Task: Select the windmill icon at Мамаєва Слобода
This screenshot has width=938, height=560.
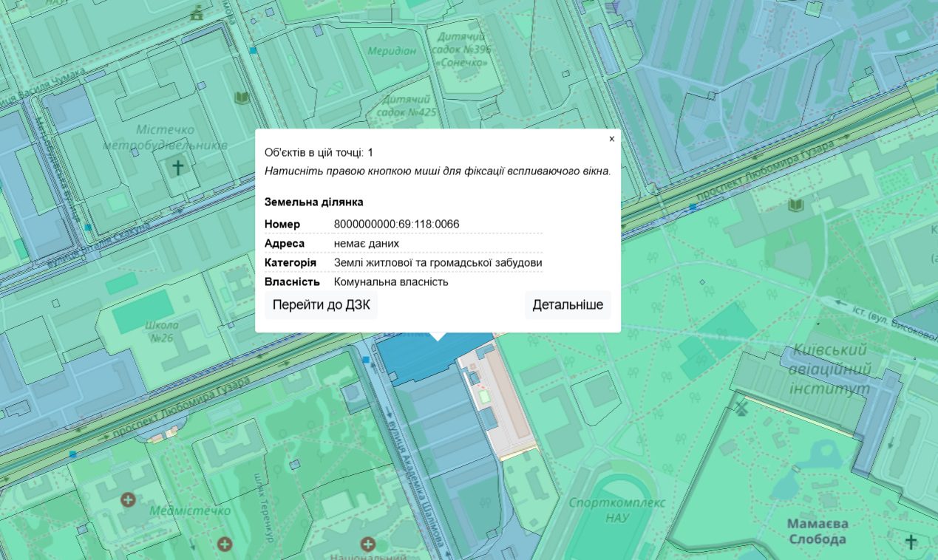Action: click(741, 408)
